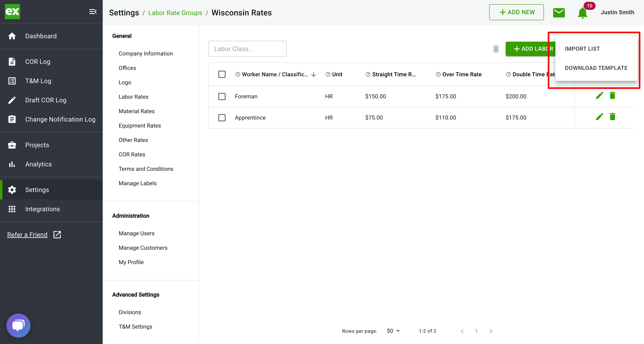Viewport: 644px width, 344px height.
Task: Click the external link icon beside Refer a Friend
Action: [x=57, y=234]
